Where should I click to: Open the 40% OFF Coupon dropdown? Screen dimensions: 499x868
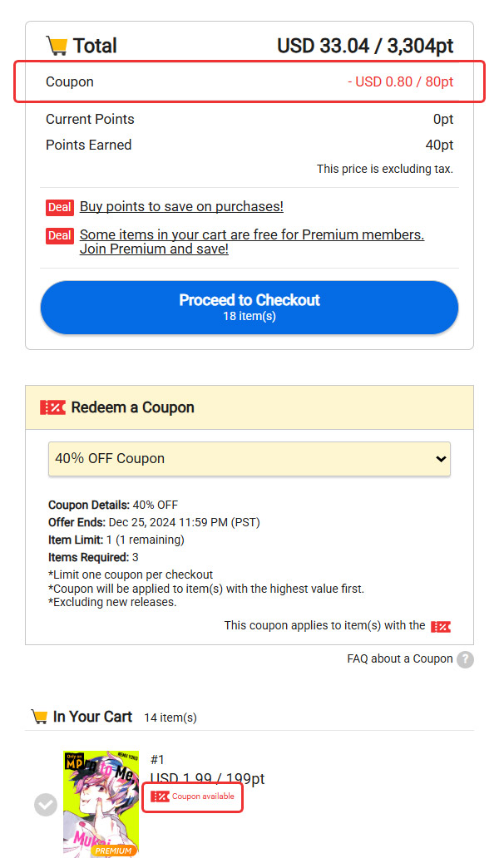click(249, 458)
